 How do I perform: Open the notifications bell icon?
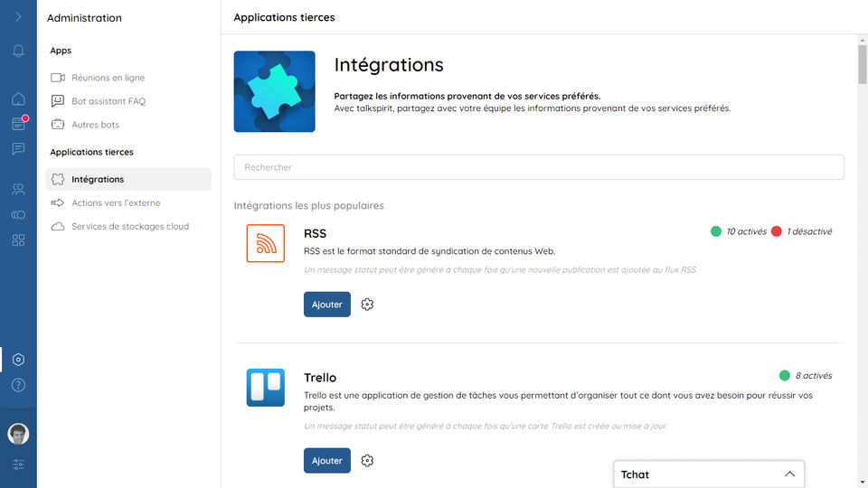point(18,51)
